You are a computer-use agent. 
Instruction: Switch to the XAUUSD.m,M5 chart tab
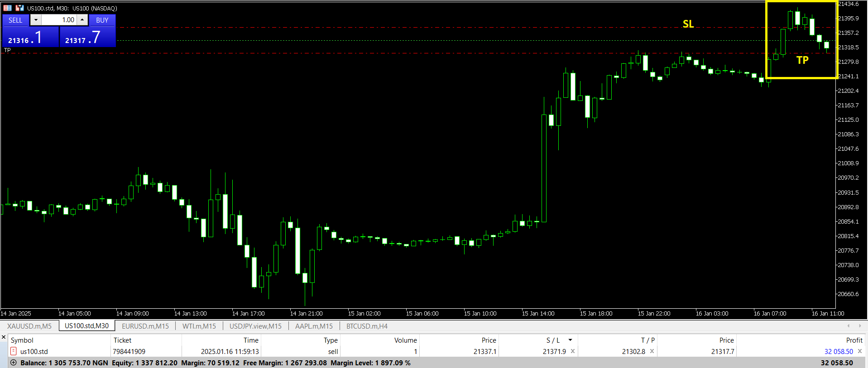tap(29, 326)
